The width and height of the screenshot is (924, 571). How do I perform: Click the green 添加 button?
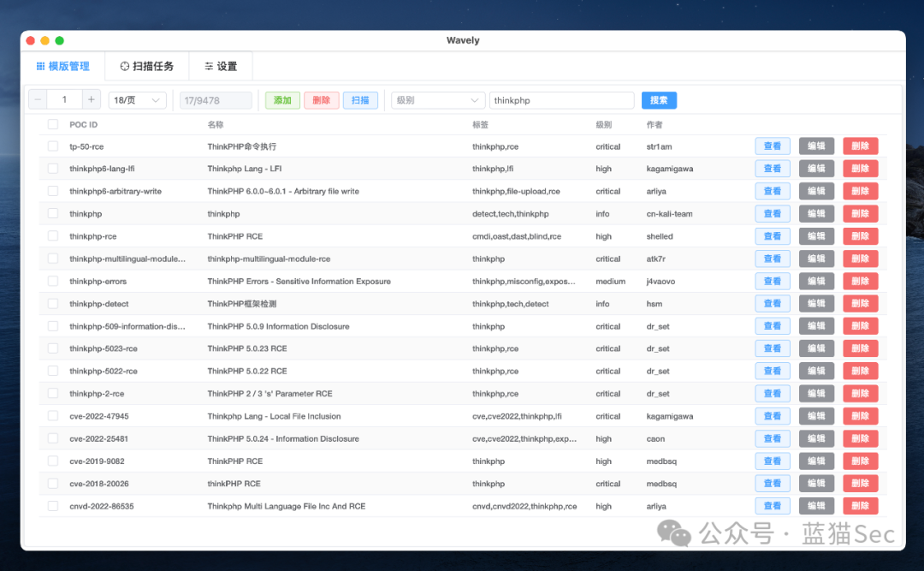pyautogui.click(x=282, y=100)
